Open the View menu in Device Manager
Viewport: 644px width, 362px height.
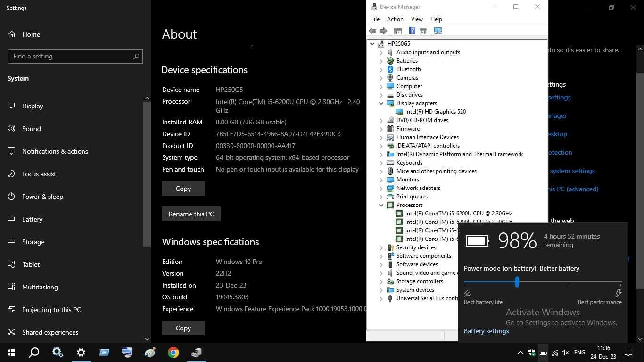coord(417,19)
